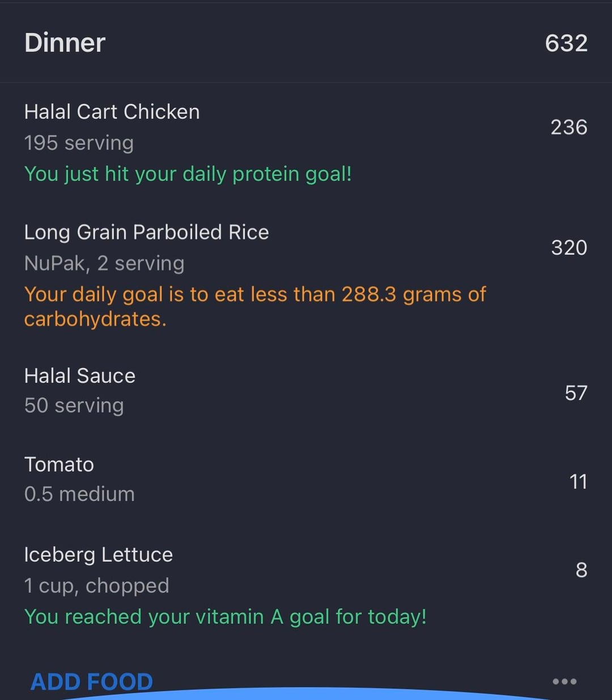Select the Long Grain Parboiled Rice item
The image size is (612, 700).
point(146,232)
